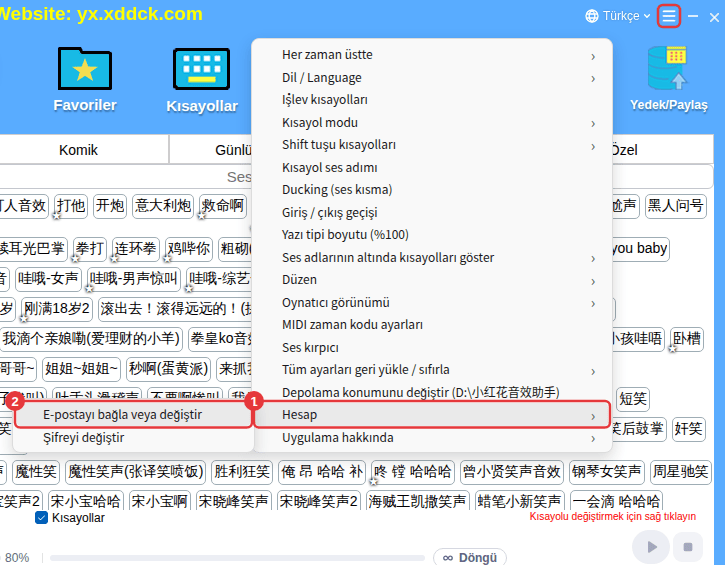
Task: Play the 刚满18岁2 sound button
Action: (x=57, y=309)
